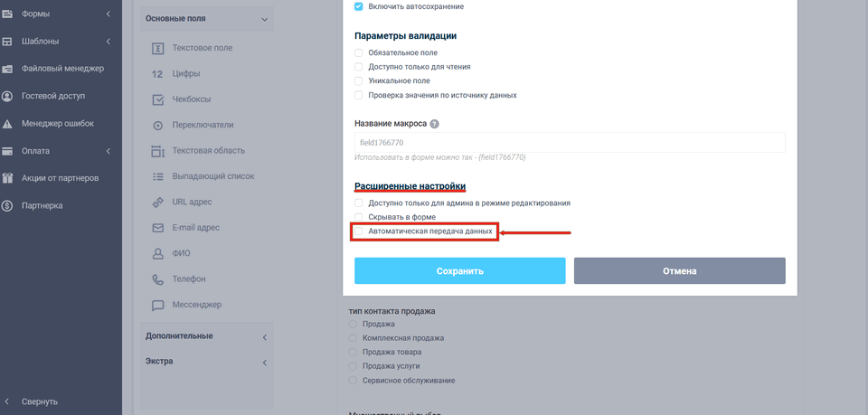The height and width of the screenshot is (415, 868).
Task: Click the 'Сохранить' button
Action: [x=459, y=271]
